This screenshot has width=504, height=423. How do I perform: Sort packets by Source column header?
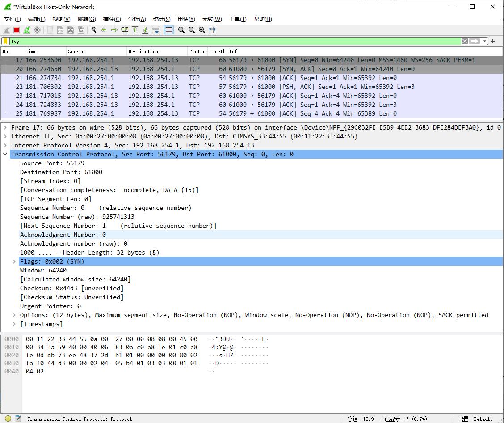97,51
